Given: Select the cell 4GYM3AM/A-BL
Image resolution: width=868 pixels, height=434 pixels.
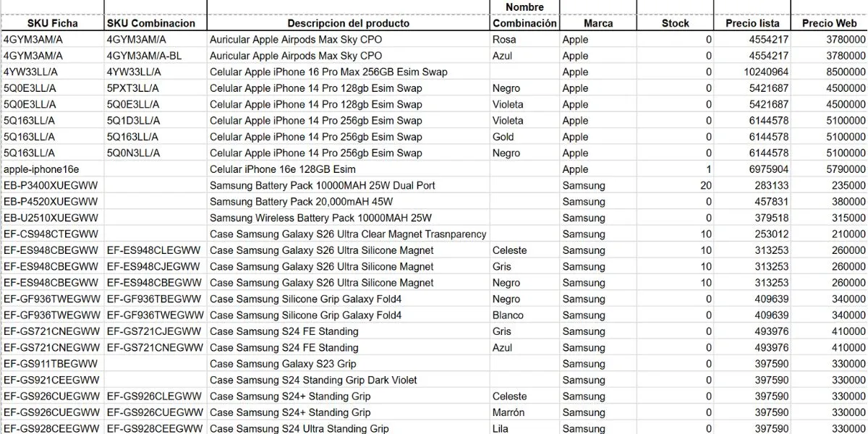Looking at the screenshot, I should click(x=156, y=56).
